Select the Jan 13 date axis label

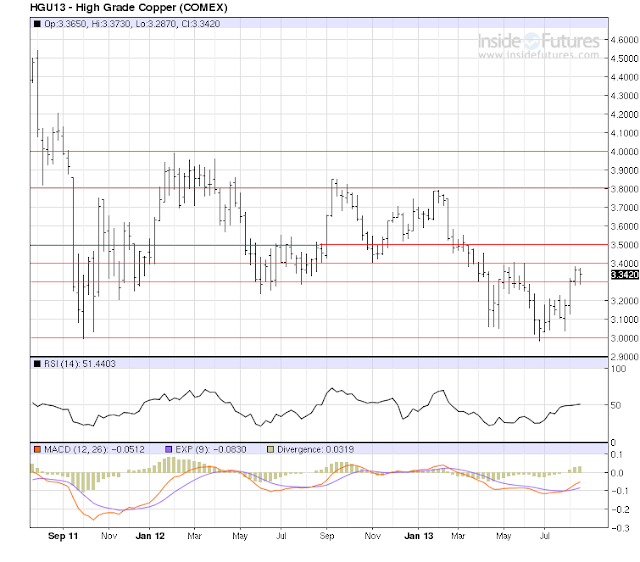tap(418, 536)
